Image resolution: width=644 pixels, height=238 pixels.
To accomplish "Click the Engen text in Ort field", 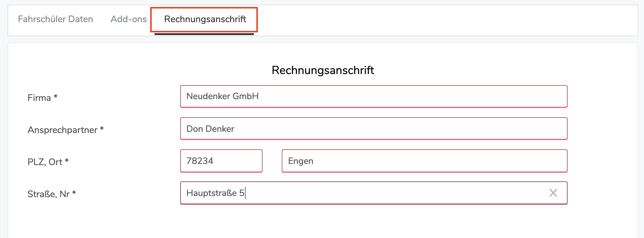I will 301,161.
